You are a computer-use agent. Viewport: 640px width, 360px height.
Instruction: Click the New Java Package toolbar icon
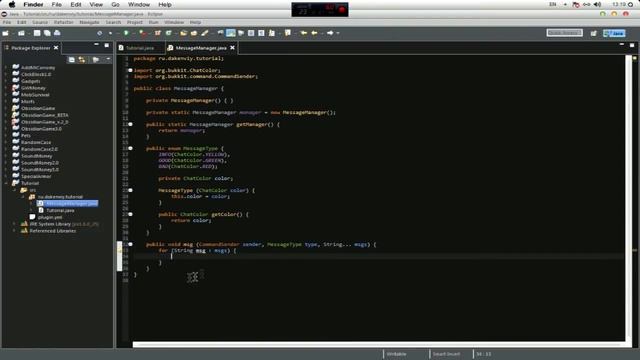coord(158,33)
